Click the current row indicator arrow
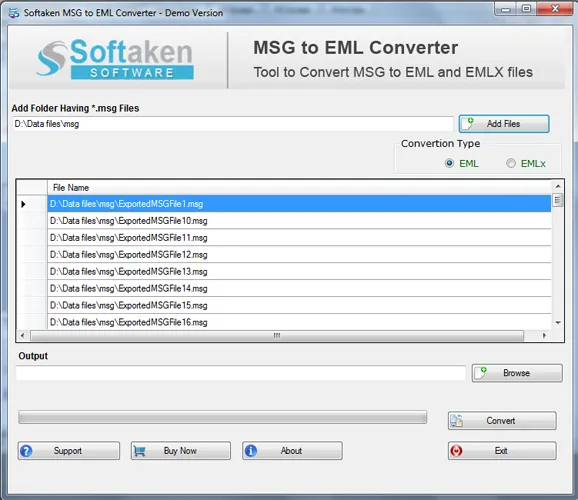Image resolution: width=578 pixels, height=500 pixels. click(x=23, y=204)
